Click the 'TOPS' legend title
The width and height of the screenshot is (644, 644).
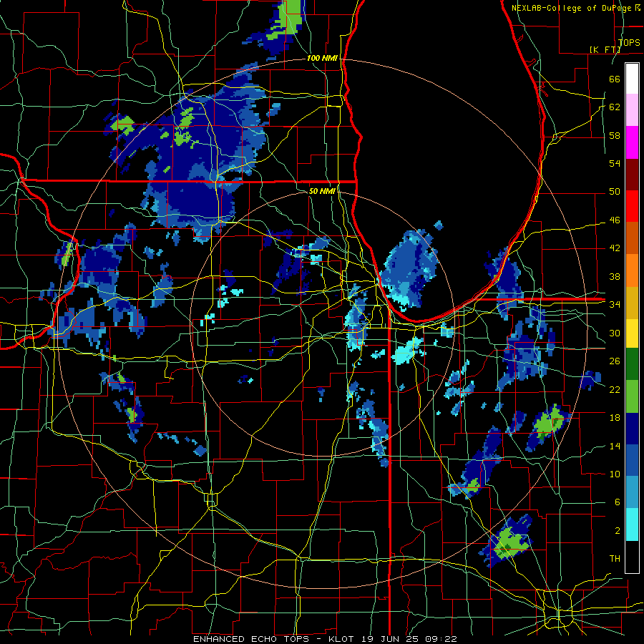pyautogui.click(x=629, y=43)
